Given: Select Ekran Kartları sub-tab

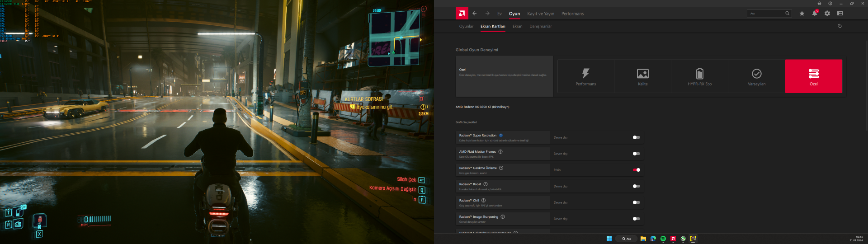Looking at the screenshot, I should click(x=493, y=26).
